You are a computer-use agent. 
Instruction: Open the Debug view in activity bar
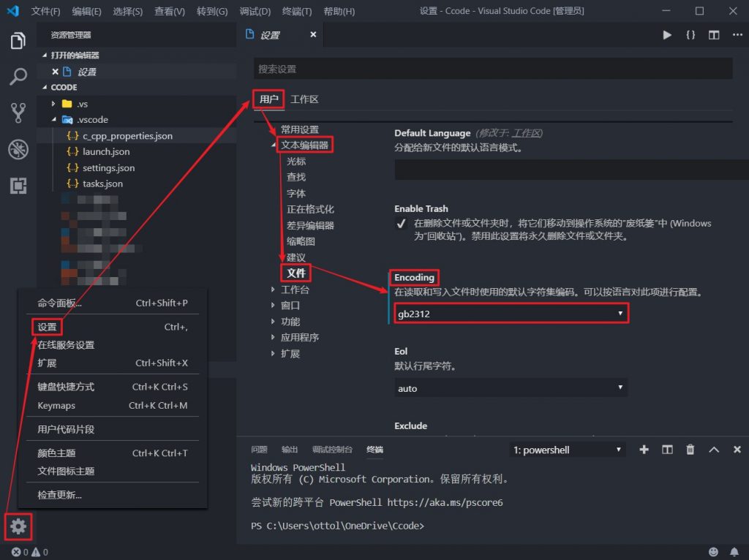(x=18, y=149)
